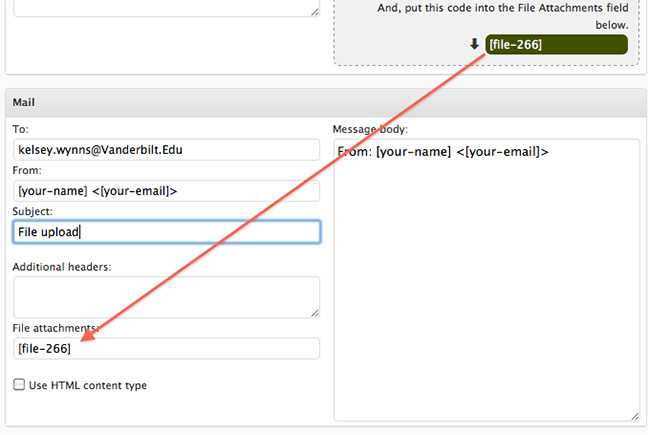Focus the File attachments input field

click(x=166, y=348)
